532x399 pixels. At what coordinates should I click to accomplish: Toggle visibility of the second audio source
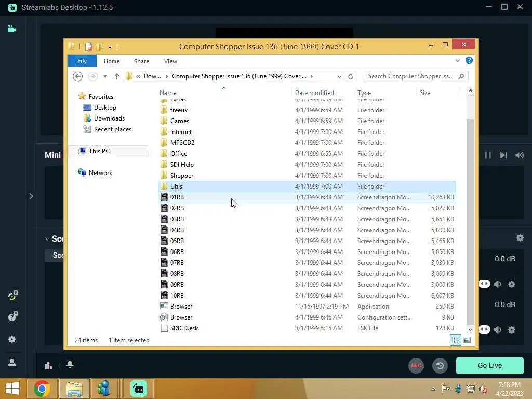[485, 329]
